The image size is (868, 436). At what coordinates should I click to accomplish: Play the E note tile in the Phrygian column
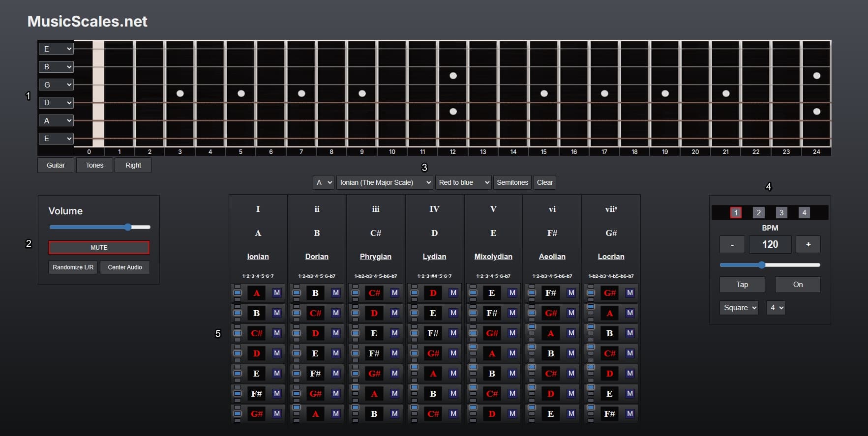click(x=374, y=333)
